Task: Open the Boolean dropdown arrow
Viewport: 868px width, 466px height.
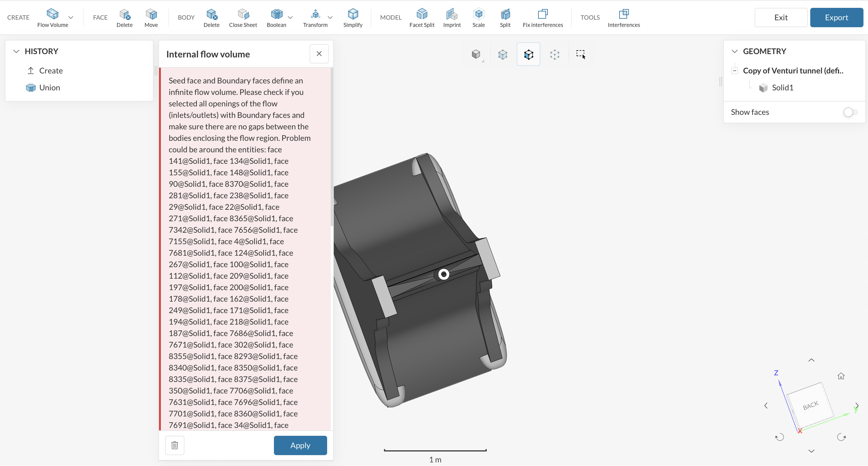Action: [x=290, y=18]
